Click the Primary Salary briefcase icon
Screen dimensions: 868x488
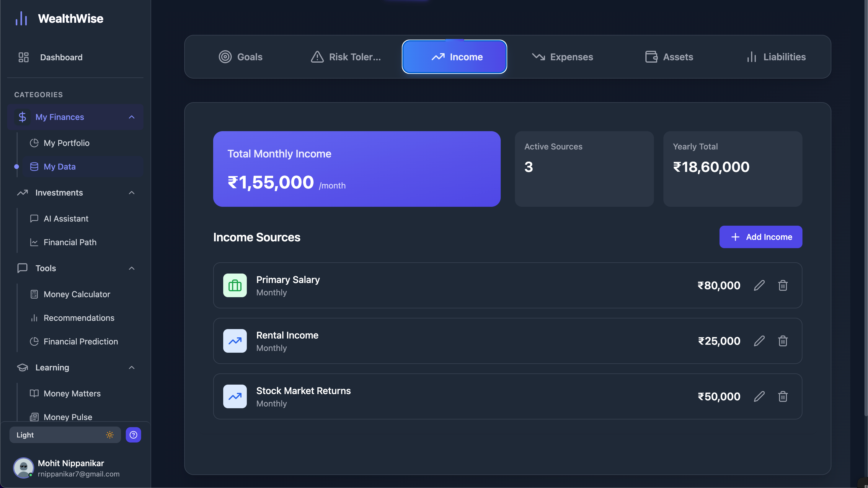pyautogui.click(x=235, y=285)
